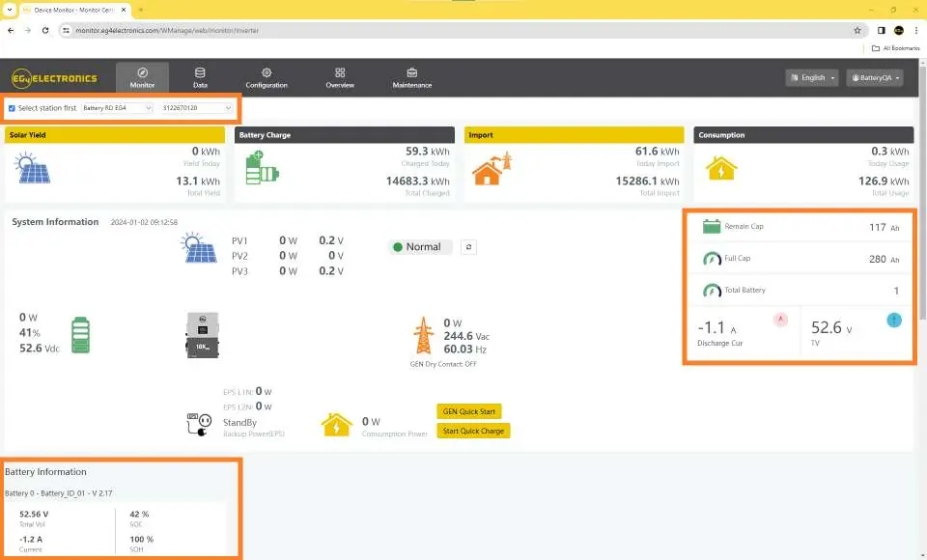
Task: Click the Solar Yield card header
Action: point(115,135)
